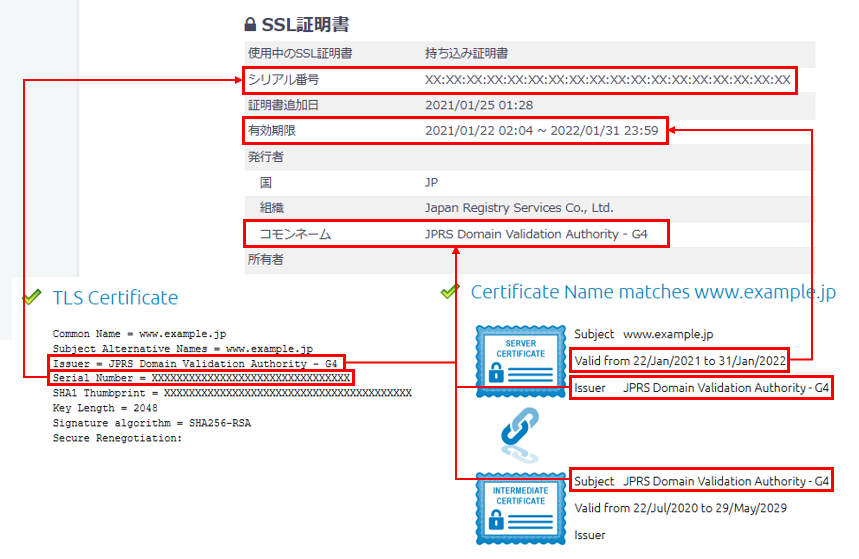Viewport: 859px width, 559px height.
Task: Select the JP country value
Action: click(431, 182)
